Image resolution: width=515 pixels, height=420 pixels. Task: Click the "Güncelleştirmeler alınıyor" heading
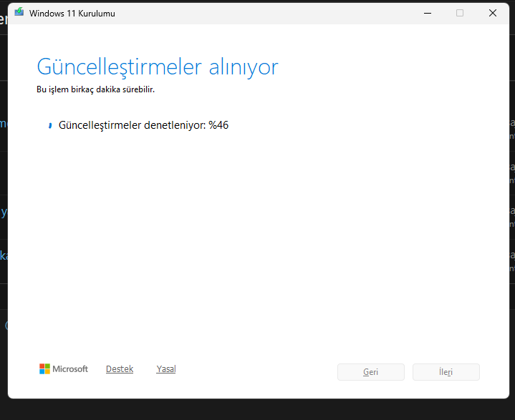158,67
